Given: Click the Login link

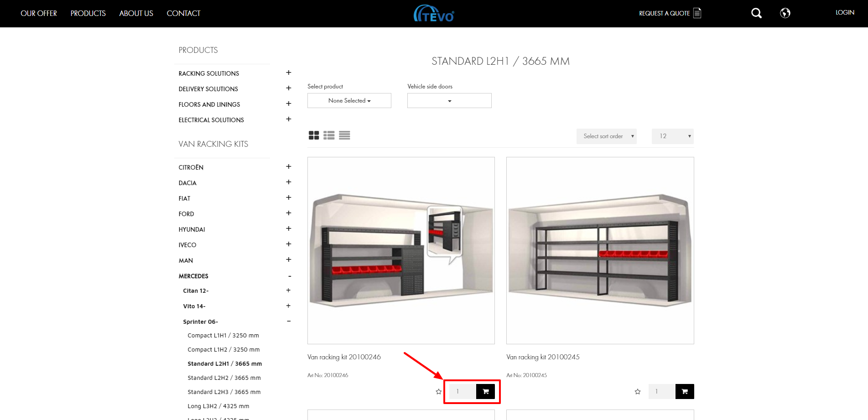Looking at the screenshot, I should (845, 13).
